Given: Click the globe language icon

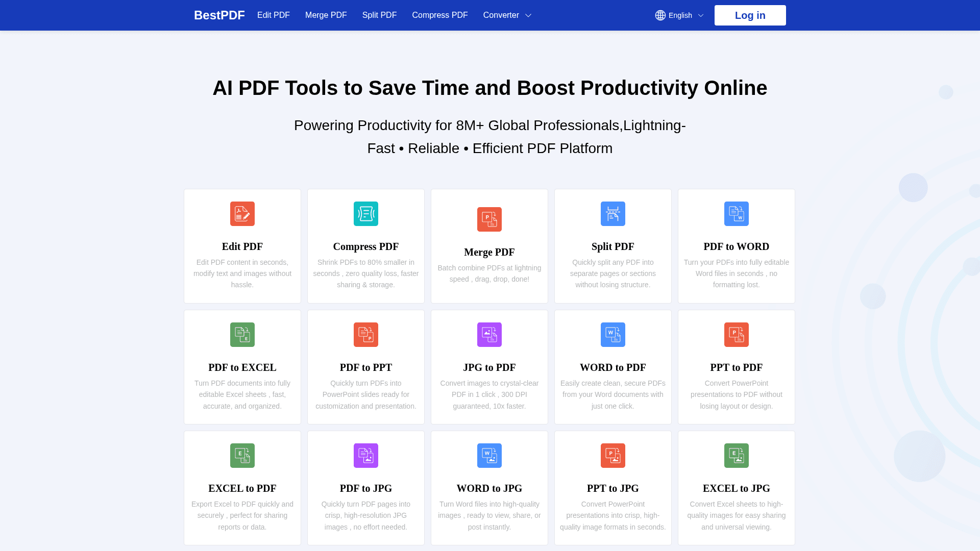Looking at the screenshot, I should pos(660,15).
